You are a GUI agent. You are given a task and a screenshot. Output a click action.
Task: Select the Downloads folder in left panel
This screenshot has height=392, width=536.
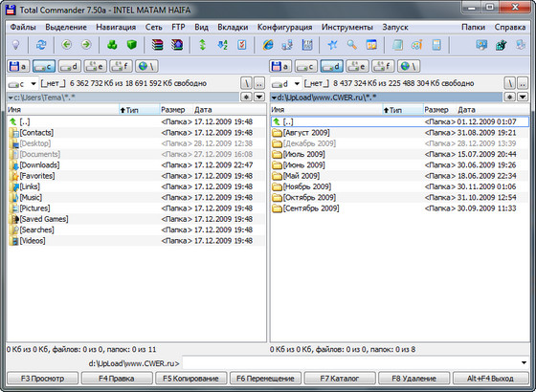136,164
